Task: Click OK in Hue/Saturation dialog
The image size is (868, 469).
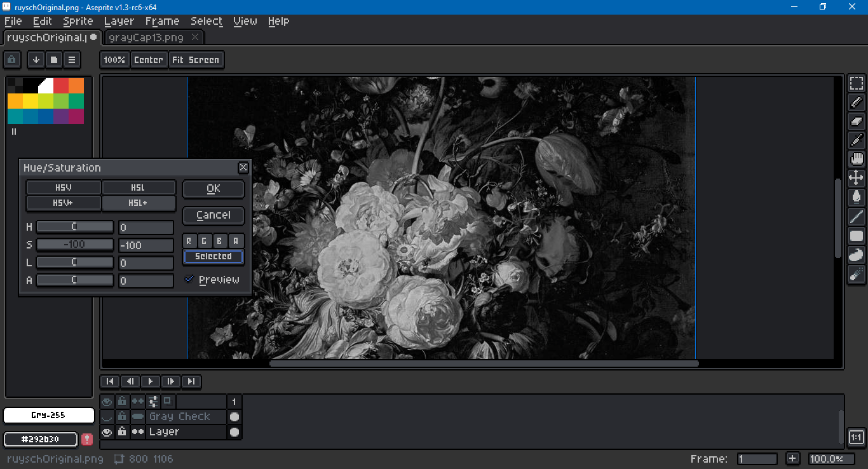Action: 214,189
